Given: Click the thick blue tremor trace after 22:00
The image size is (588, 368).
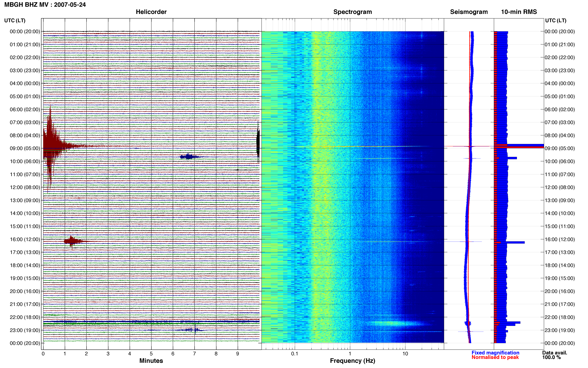Looking at the screenshot, I should point(151,322).
